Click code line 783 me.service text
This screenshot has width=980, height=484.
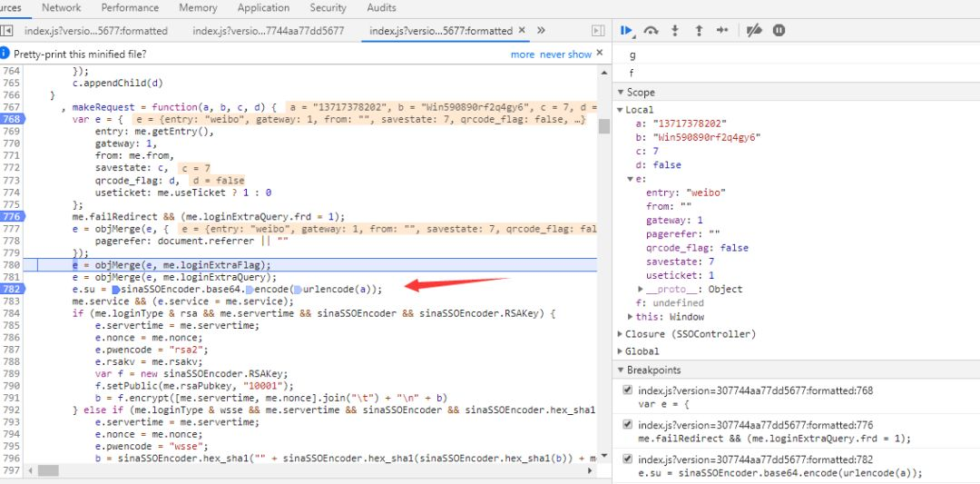[x=181, y=301]
